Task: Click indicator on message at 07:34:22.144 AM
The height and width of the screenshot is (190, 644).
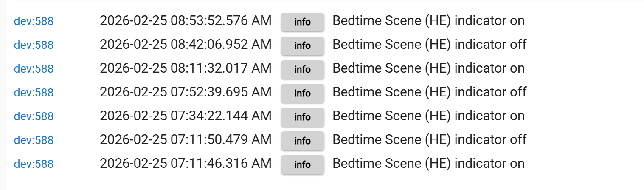Action: (x=428, y=116)
